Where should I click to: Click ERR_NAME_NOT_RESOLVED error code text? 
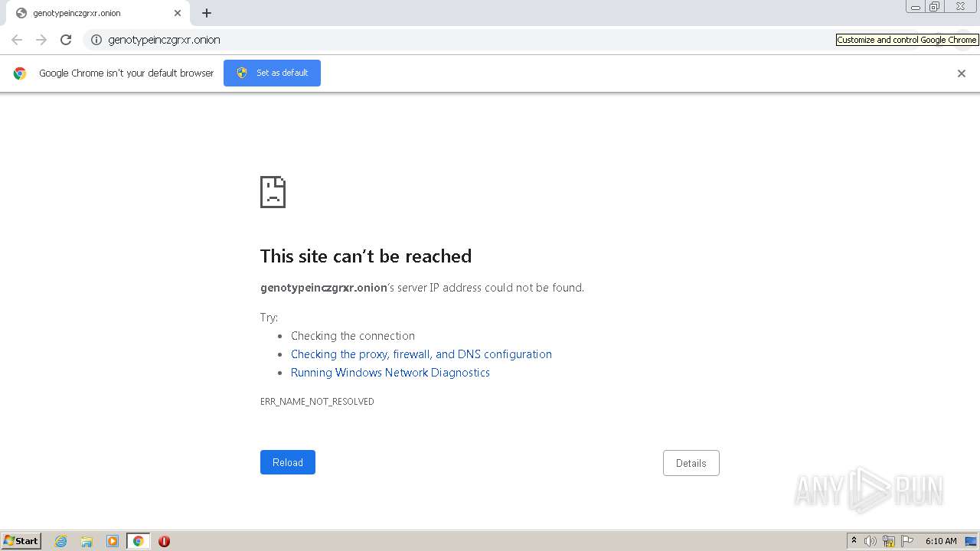[x=317, y=402]
